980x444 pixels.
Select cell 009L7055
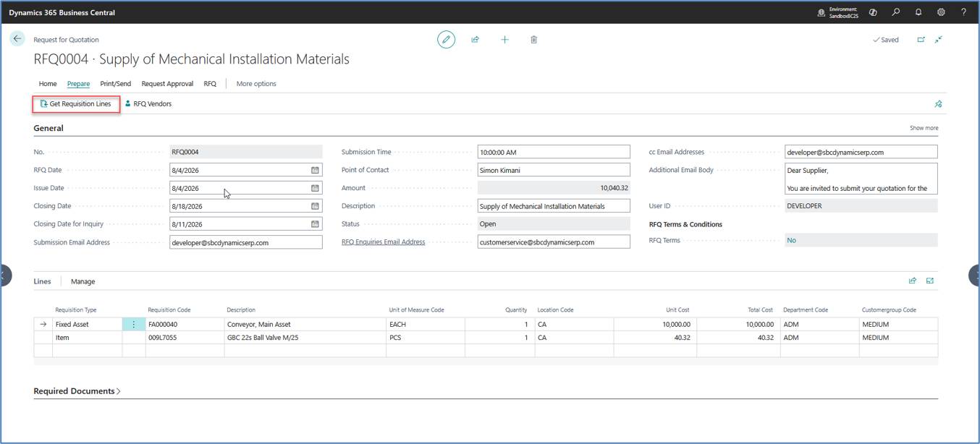pos(185,338)
